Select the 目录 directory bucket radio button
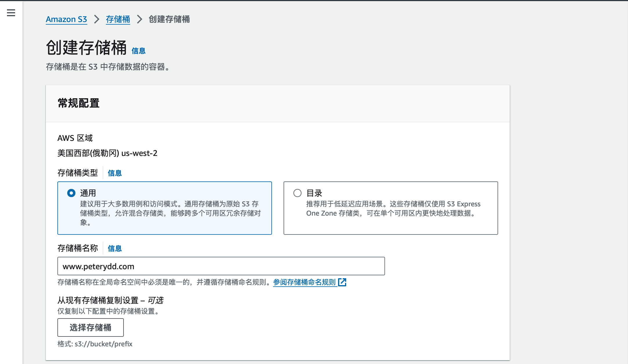The width and height of the screenshot is (628, 364). (x=297, y=193)
